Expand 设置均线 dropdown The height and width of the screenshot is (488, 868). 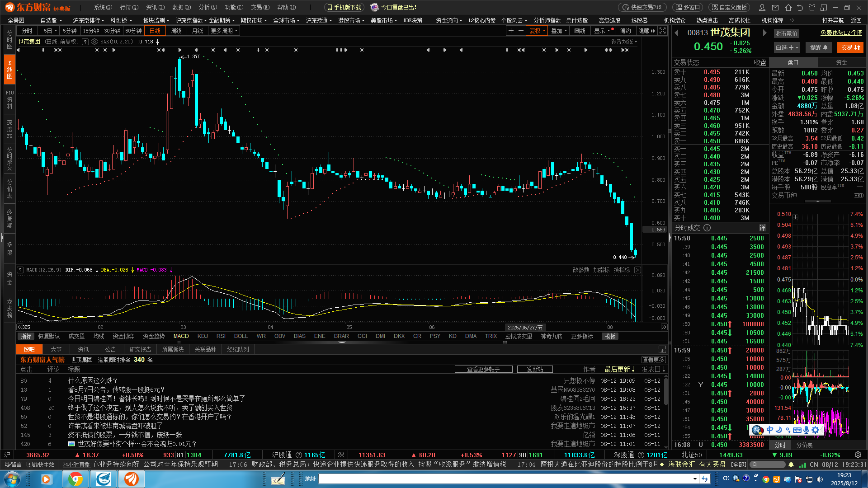coord(624,42)
